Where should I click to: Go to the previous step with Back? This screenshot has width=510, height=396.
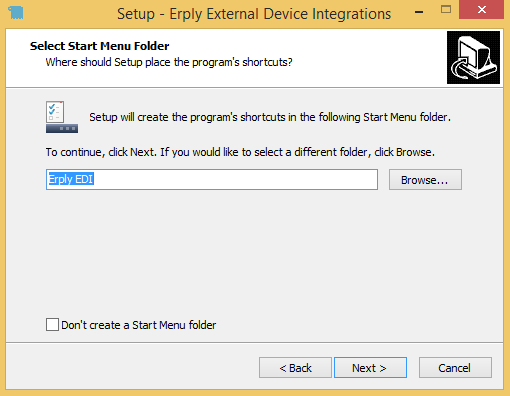point(295,368)
